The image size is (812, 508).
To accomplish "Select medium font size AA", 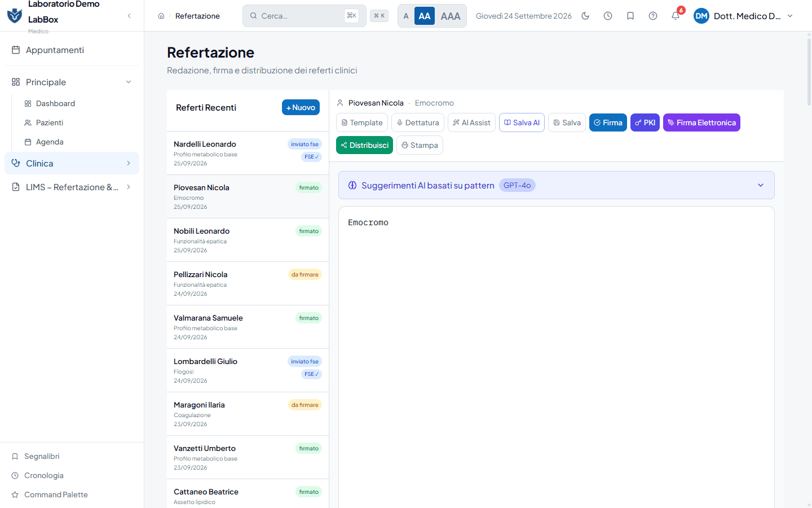I will coord(425,16).
